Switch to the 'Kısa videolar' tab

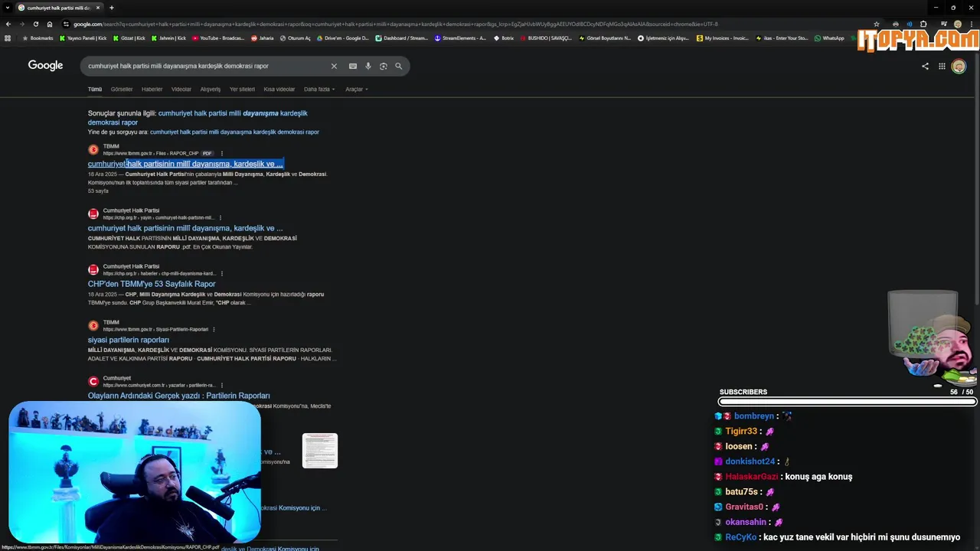(x=279, y=89)
